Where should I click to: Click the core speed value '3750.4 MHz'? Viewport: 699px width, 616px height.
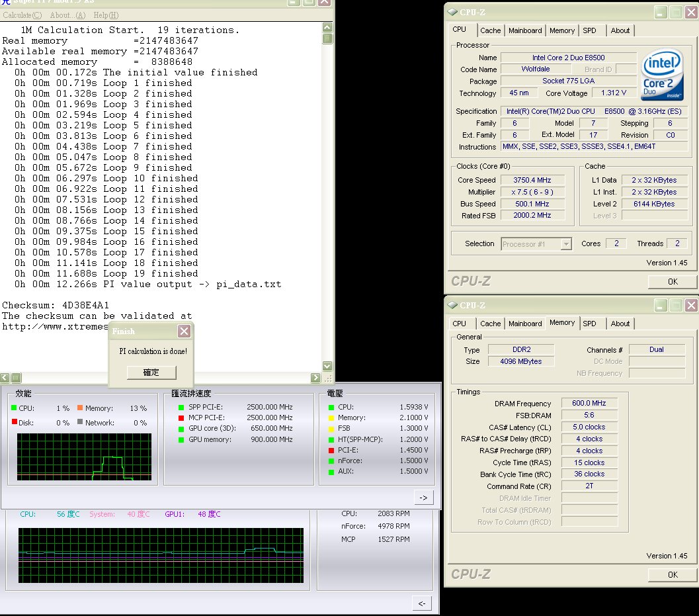tap(532, 180)
